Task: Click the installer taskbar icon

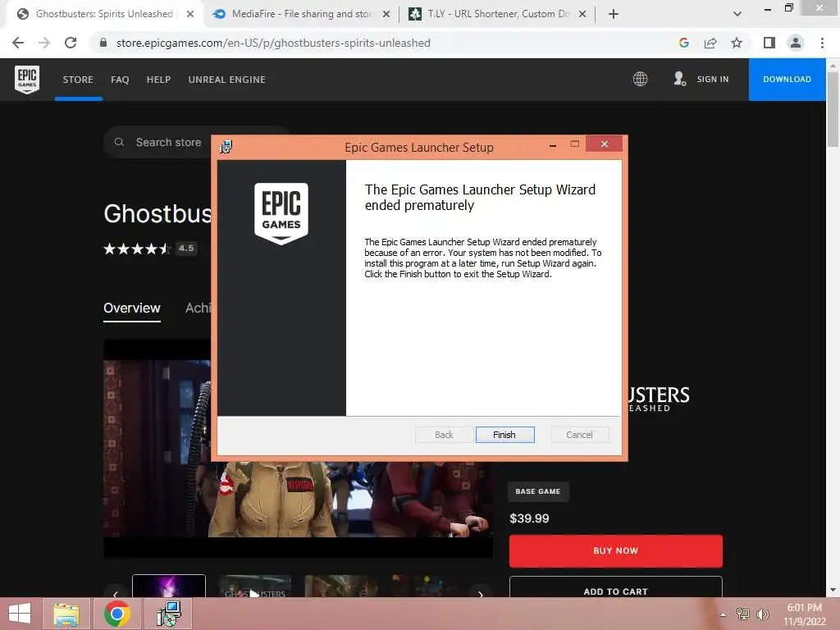Action: [168, 614]
